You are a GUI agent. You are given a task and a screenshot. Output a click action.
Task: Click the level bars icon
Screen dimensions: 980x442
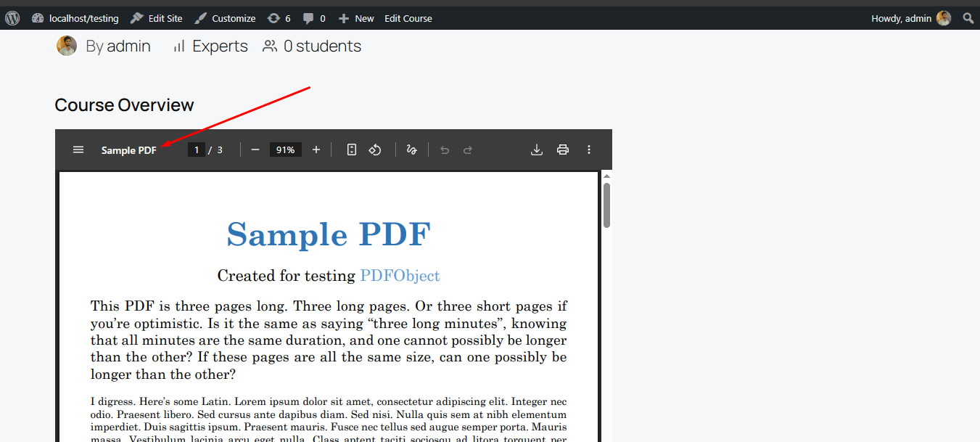click(179, 46)
